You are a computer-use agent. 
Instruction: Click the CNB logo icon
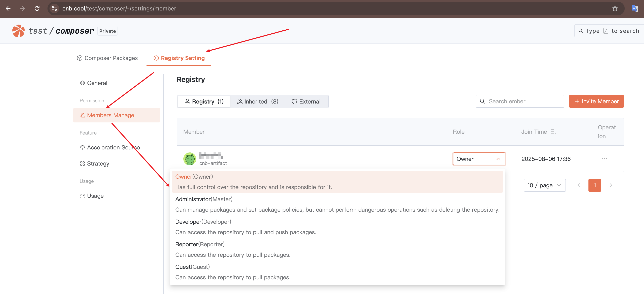click(x=18, y=31)
